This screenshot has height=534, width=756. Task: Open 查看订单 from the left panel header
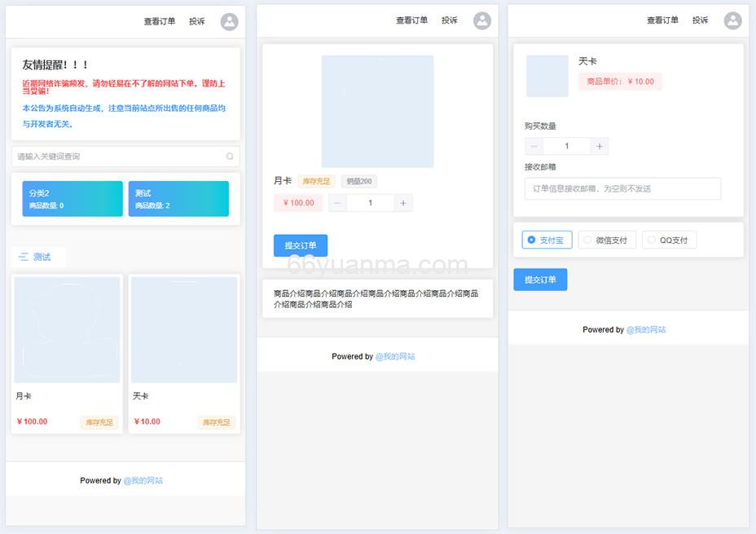[x=159, y=21]
